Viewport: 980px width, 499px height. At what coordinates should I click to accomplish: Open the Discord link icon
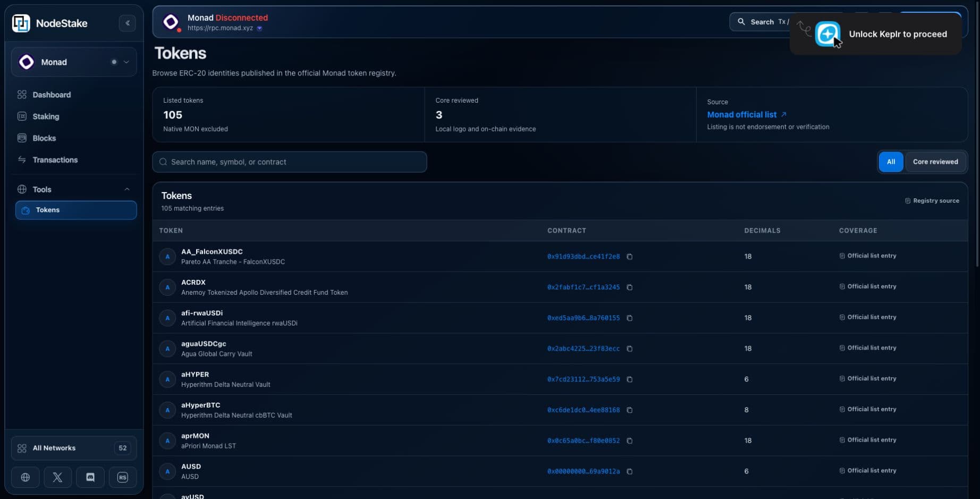coord(90,477)
